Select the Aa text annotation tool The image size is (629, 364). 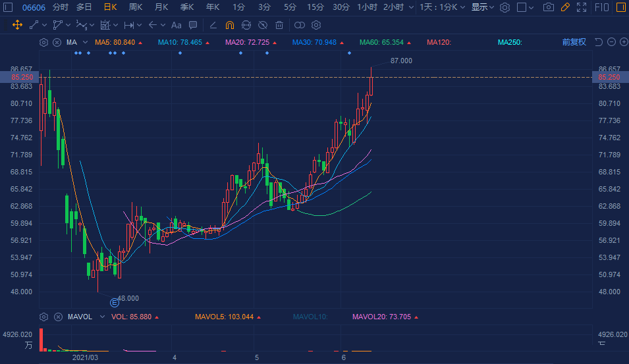click(176, 25)
